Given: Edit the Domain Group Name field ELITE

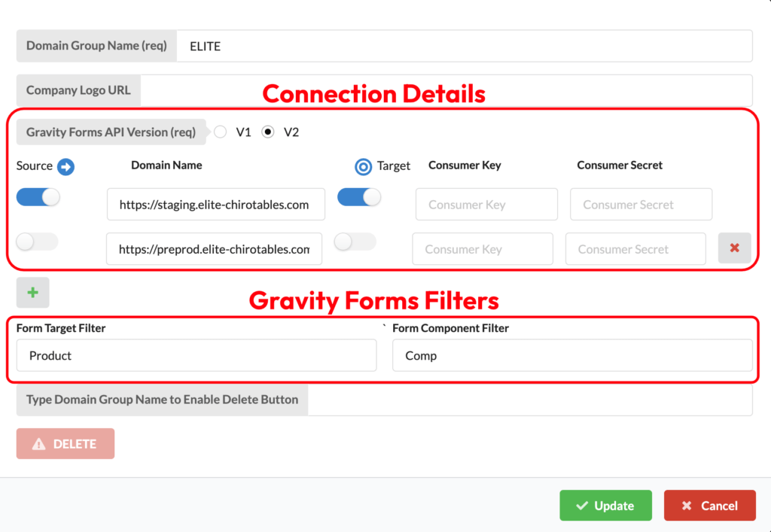Looking at the screenshot, I should point(464,46).
